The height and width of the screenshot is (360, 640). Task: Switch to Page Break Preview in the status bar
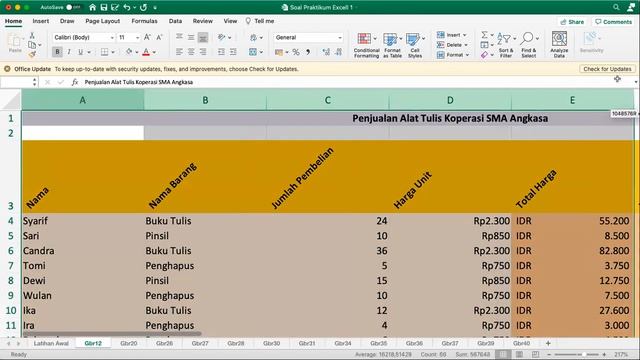[536, 354]
